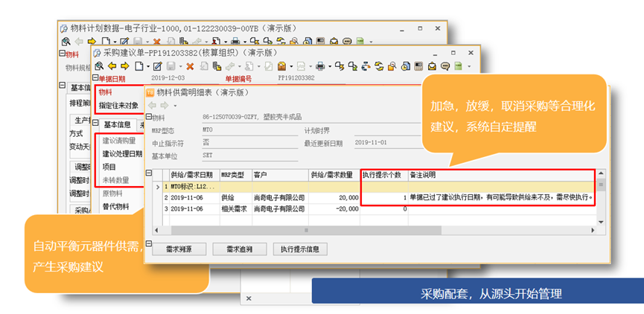Click the new document icon in 物料计划数据 toolbar
The image size is (644, 314).
(x=106, y=42)
